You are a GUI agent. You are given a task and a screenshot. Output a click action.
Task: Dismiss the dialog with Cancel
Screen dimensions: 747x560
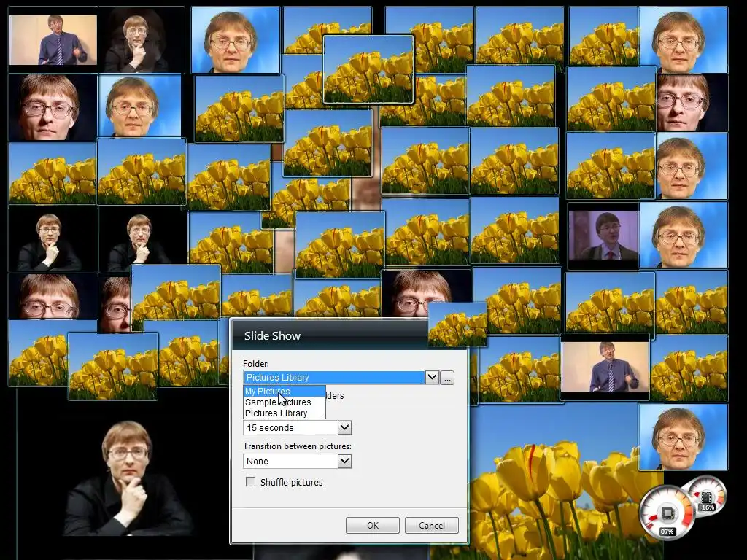(x=432, y=525)
